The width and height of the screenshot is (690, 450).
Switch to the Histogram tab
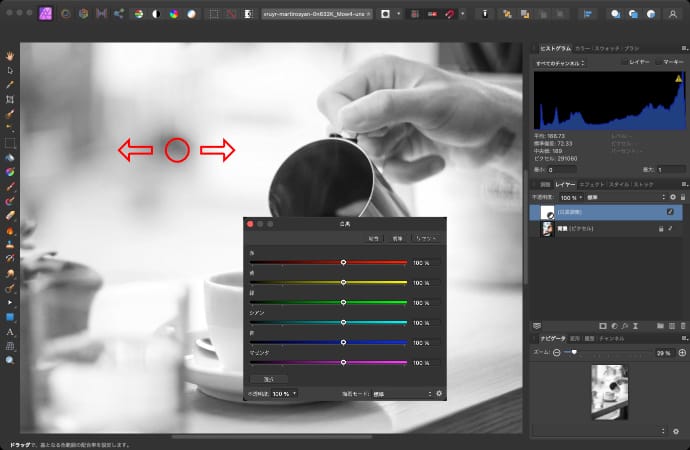pos(555,47)
